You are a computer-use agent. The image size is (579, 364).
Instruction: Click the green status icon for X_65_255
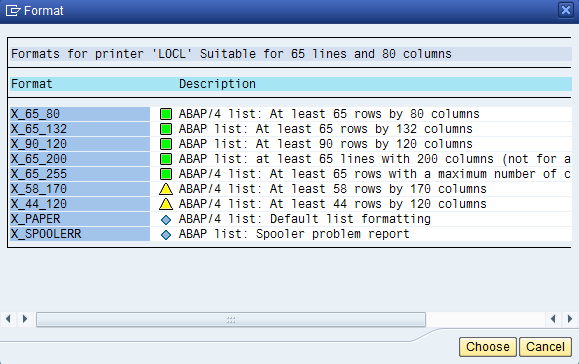166,174
